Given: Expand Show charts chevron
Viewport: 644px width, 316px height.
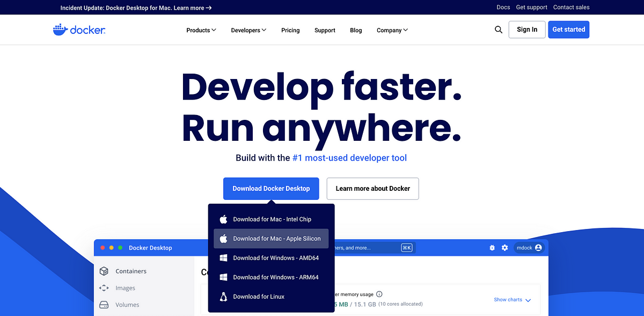Looking at the screenshot, I should coord(528,300).
